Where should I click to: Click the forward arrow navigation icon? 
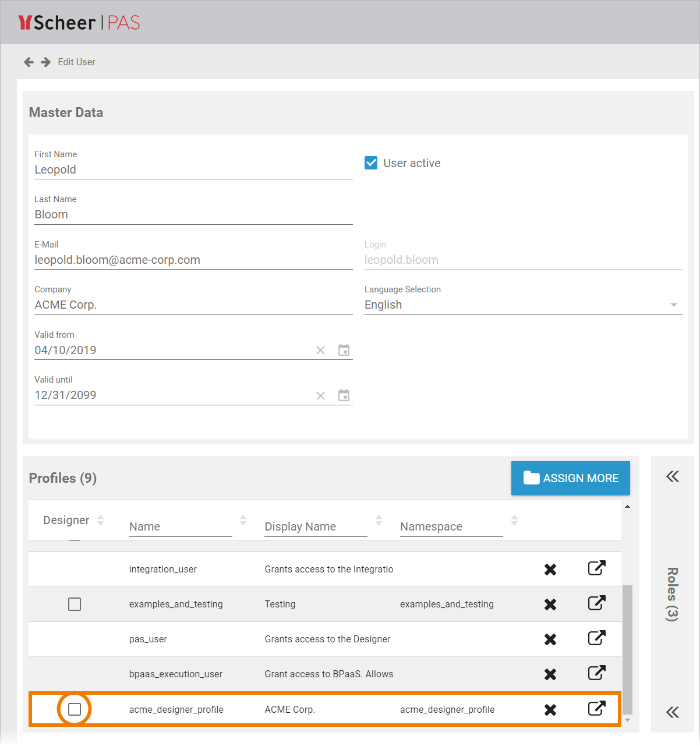point(45,62)
